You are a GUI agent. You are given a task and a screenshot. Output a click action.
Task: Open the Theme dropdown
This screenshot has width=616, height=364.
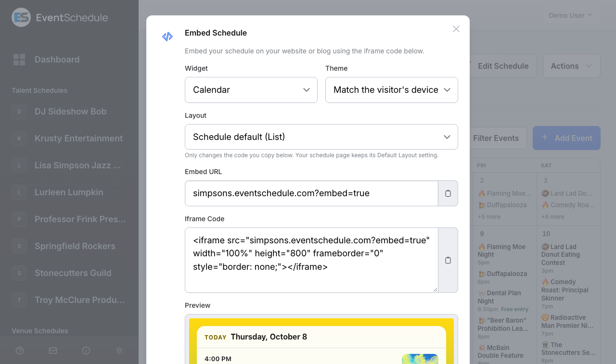pyautogui.click(x=392, y=90)
